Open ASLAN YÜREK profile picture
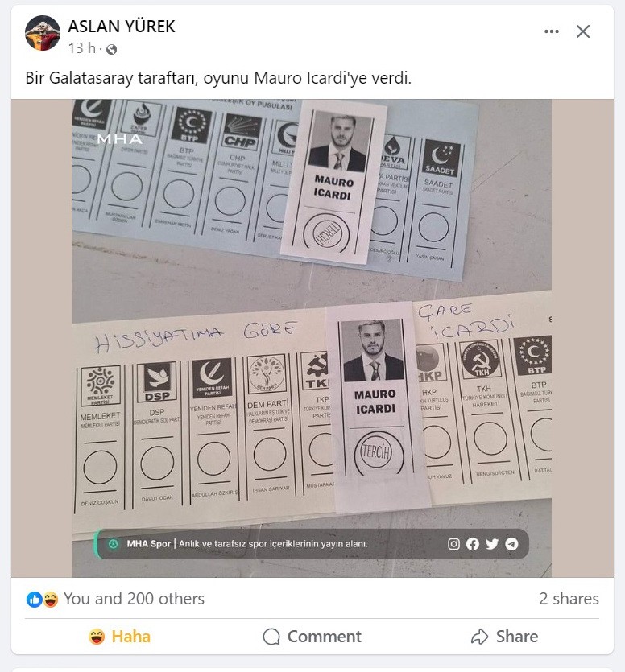The image size is (625, 672). [x=43, y=33]
